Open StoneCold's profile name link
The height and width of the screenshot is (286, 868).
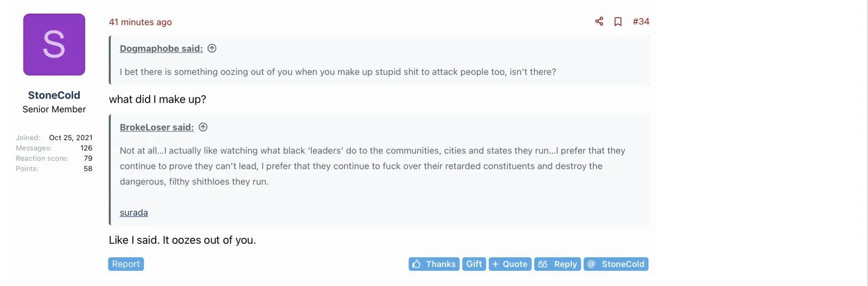pyautogui.click(x=54, y=95)
